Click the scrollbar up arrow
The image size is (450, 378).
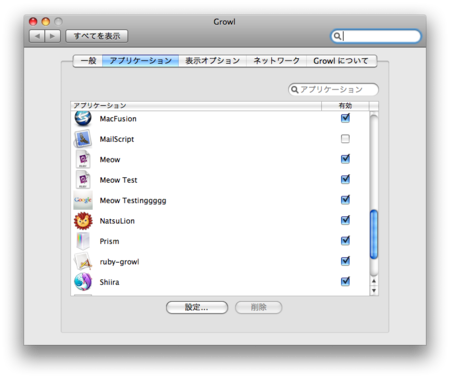[374, 281]
